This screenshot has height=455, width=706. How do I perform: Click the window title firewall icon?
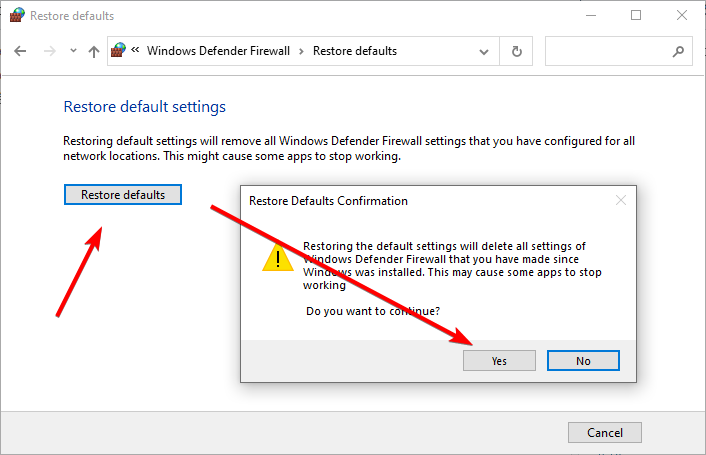click(17, 15)
